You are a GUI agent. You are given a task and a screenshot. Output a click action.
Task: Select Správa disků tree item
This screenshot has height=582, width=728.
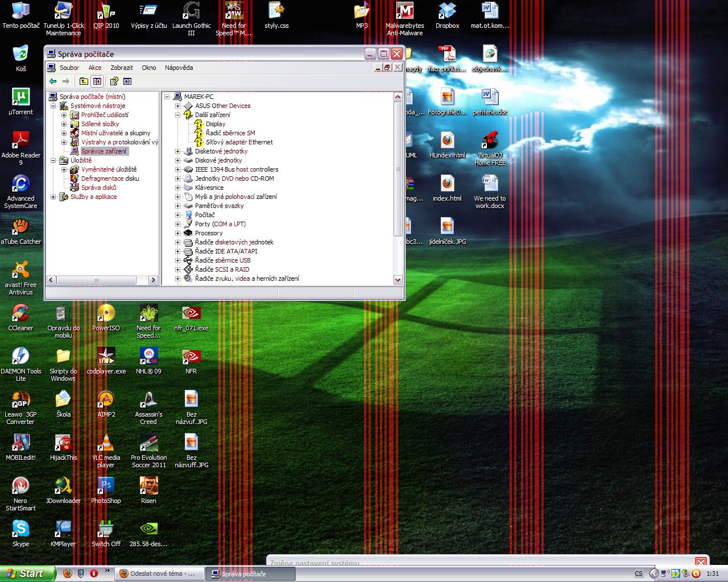(x=98, y=188)
